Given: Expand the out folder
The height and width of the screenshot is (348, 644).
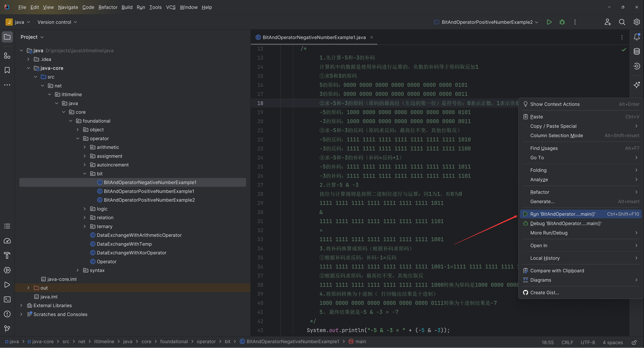Looking at the screenshot, I should [28, 288].
